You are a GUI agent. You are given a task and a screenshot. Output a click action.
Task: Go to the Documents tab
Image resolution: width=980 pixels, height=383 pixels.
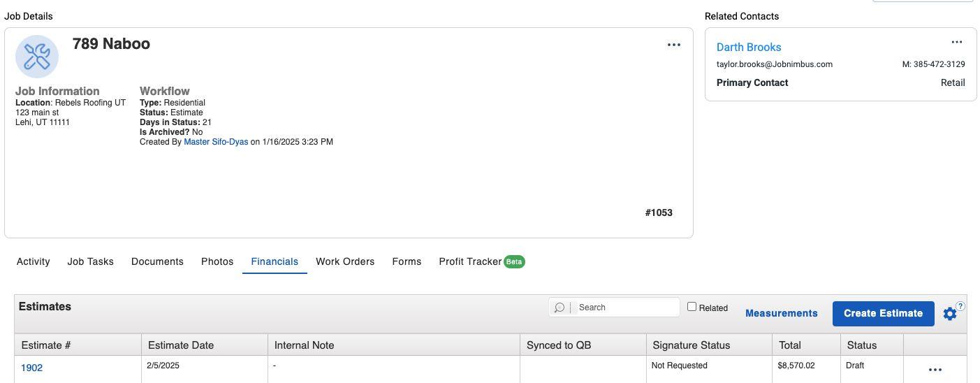[157, 261]
